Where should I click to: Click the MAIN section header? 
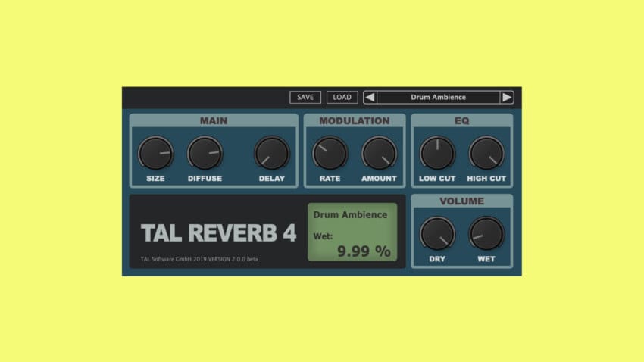click(x=214, y=120)
